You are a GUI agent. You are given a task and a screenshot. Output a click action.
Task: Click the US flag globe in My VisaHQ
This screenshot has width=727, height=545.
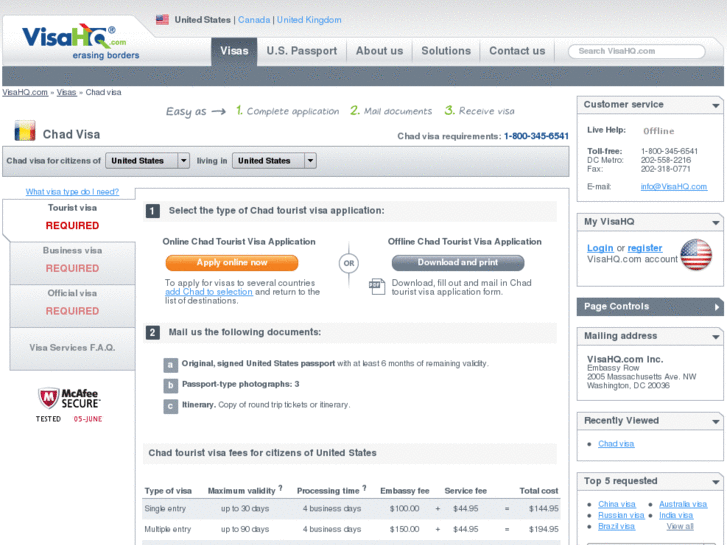tap(696, 255)
